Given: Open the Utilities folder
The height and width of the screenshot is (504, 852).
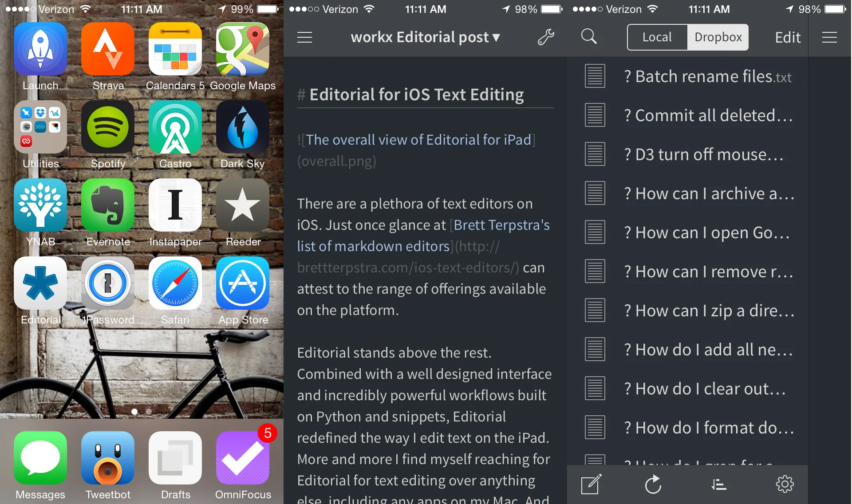Looking at the screenshot, I should point(40,127).
